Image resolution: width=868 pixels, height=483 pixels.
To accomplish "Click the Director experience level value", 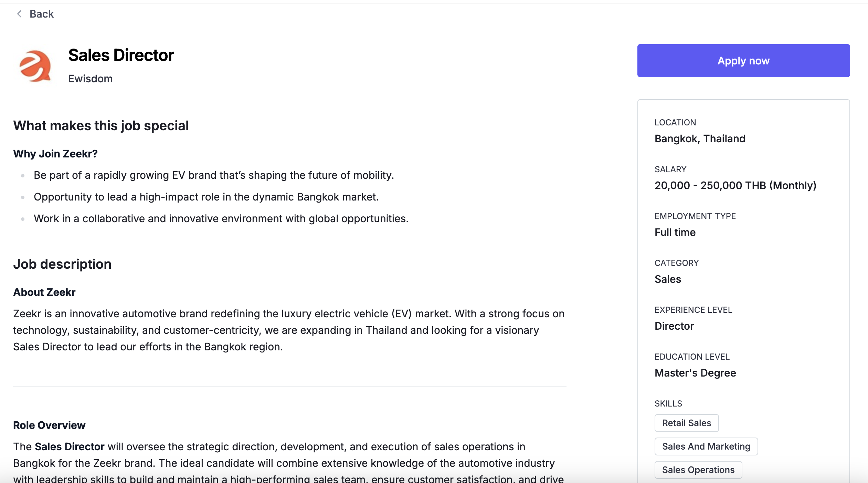I will point(674,326).
